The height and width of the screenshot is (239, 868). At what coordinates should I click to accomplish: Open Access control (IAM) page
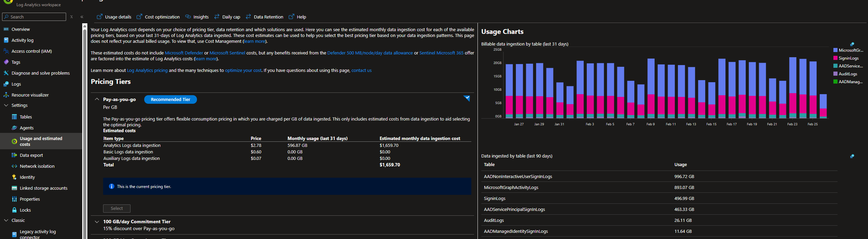pyautogui.click(x=32, y=51)
